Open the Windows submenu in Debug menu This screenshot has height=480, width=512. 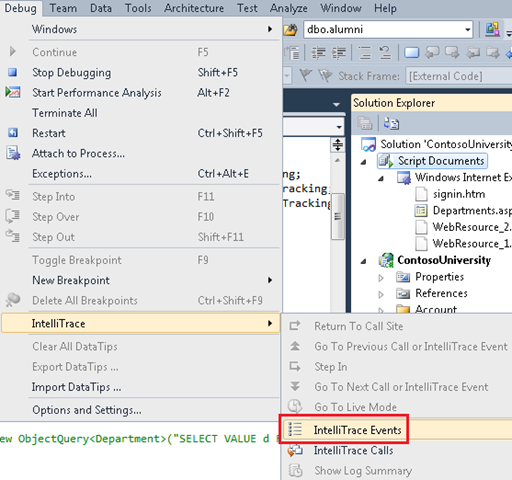click(140, 29)
